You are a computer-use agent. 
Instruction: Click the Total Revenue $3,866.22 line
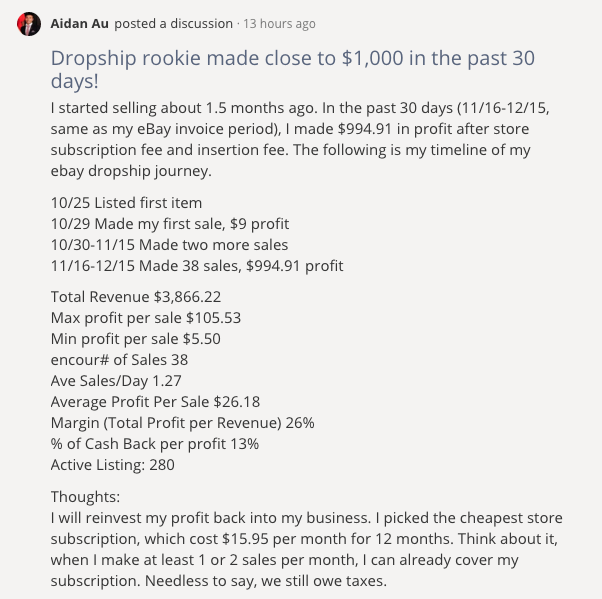click(x=136, y=297)
